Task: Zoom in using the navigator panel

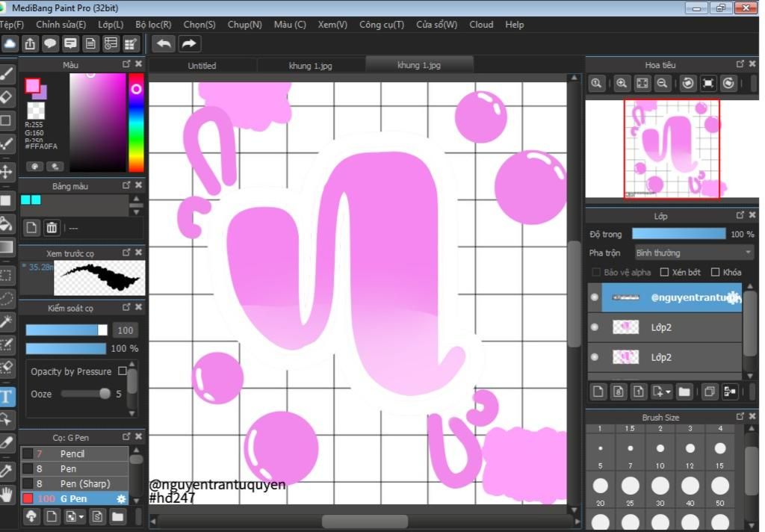Action: (621, 84)
